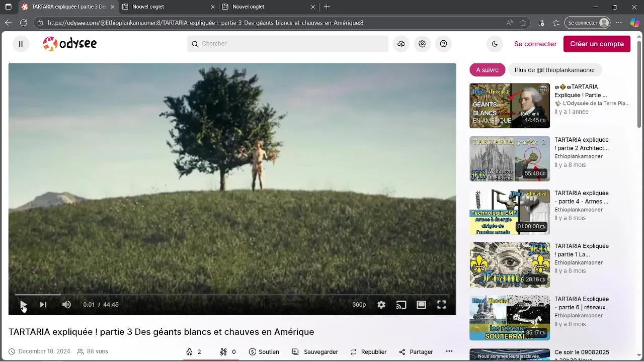Screen dimensions: 644x362
Task: View site information lock icon
Action: point(41,23)
